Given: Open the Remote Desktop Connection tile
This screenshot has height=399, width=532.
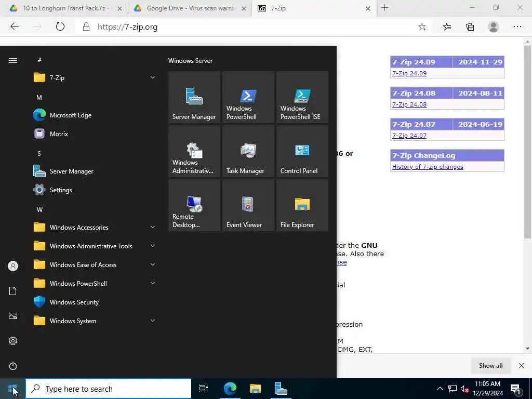Looking at the screenshot, I should (194, 205).
